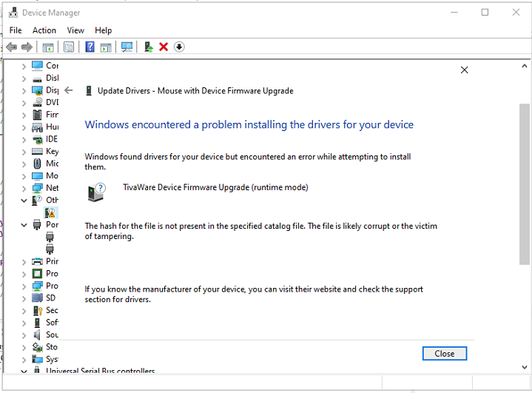Viewport: 532px width, 393px height.
Task: Click the Universal Serial Bus controllers label
Action: 101,371
